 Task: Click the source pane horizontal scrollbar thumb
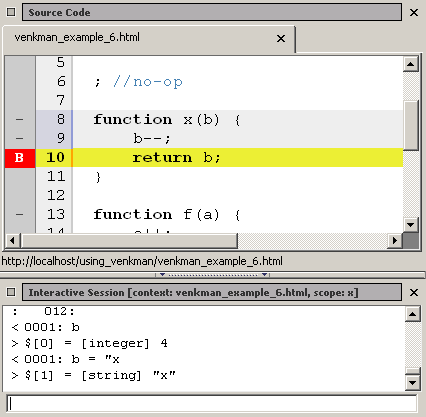point(129,240)
